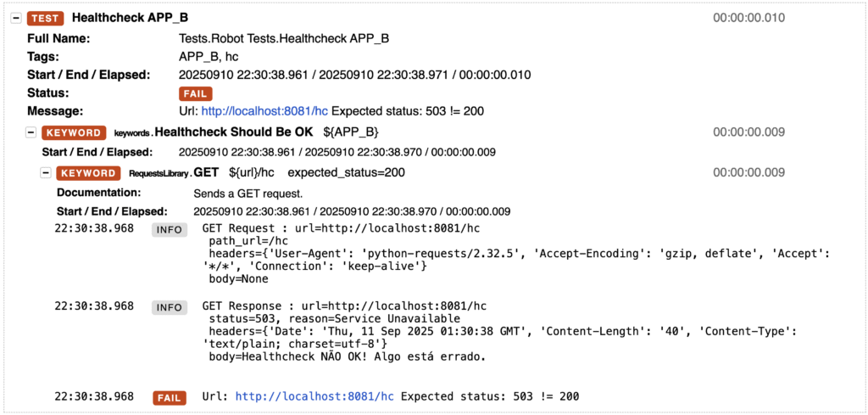Click the Healthcheck APP_B test title

pyautogui.click(x=130, y=18)
